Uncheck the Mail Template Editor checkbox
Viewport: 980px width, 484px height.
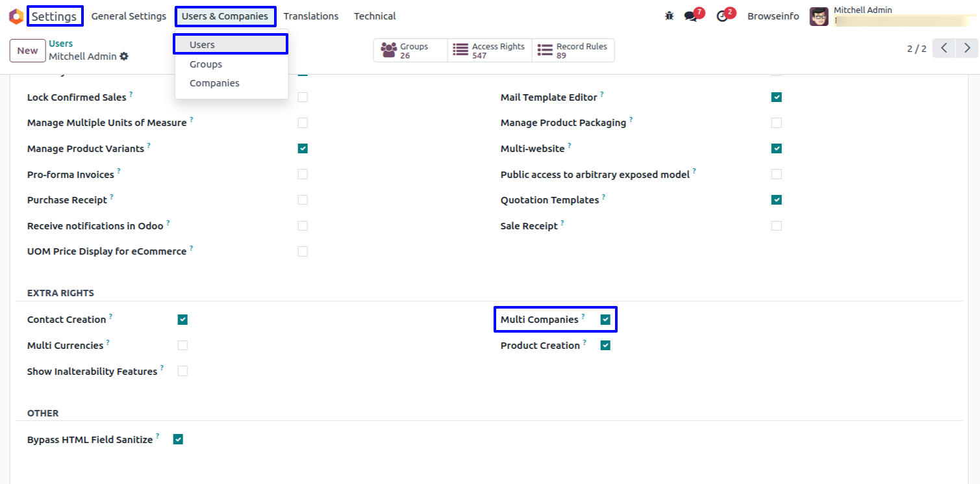(x=777, y=97)
